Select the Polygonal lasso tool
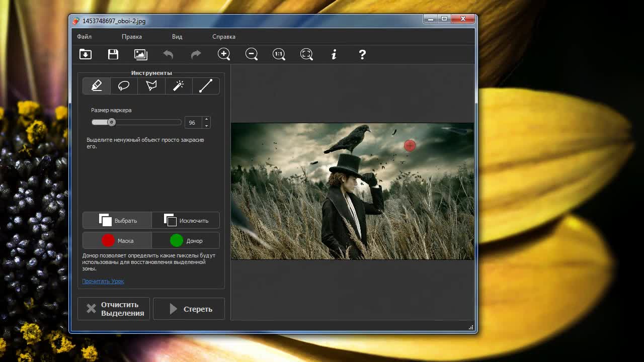 (x=151, y=86)
